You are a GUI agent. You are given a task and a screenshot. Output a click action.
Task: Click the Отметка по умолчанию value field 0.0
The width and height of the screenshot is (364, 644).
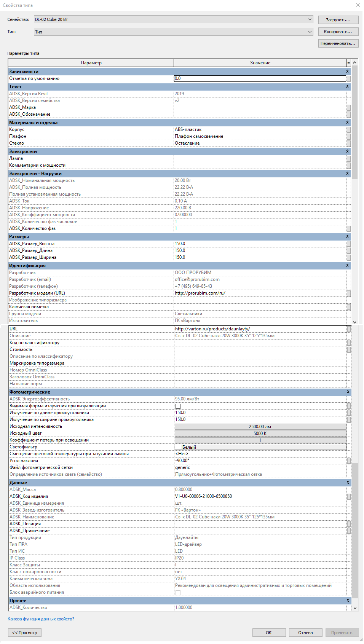tap(260, 78)
